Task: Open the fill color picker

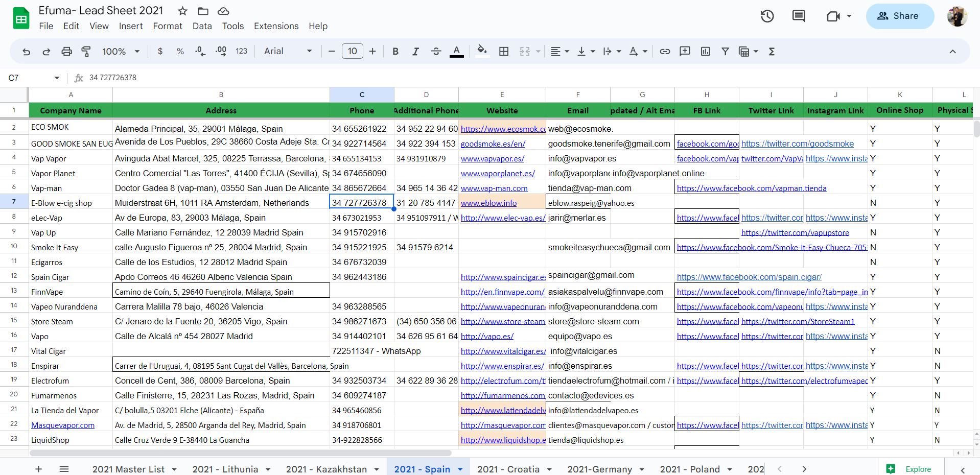Action: 481,51
